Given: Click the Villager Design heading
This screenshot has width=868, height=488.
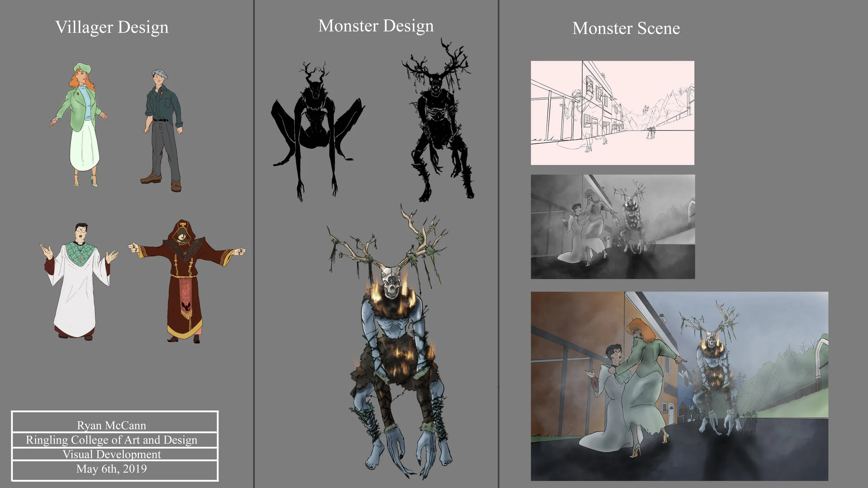Looking at the screenshot, I should tap(113, 26).
